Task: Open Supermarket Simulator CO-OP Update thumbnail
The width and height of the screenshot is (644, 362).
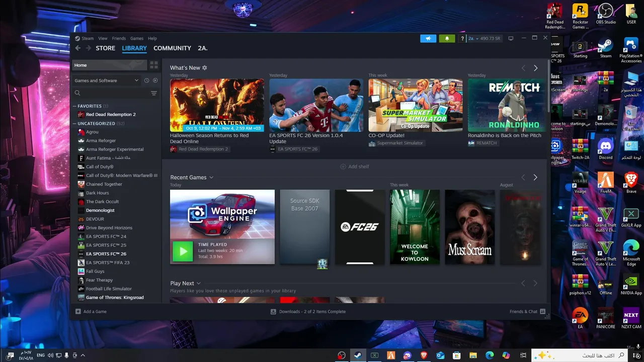Action: (416, 105)
